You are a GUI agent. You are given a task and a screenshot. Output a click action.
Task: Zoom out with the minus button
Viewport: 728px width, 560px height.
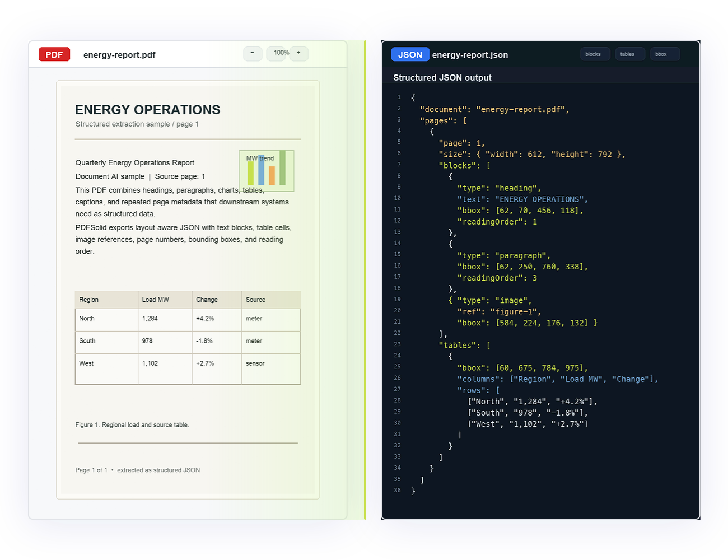(x=253, y=53)
